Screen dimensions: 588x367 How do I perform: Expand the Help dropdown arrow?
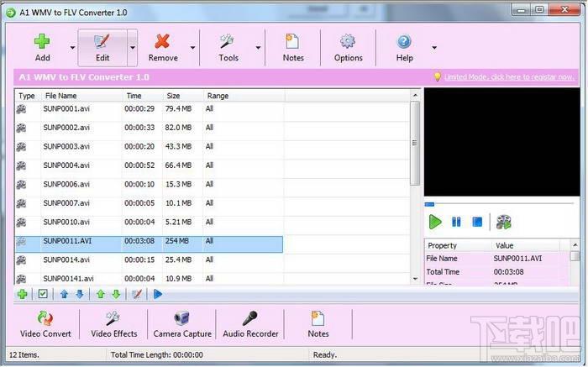click(434, 48)
